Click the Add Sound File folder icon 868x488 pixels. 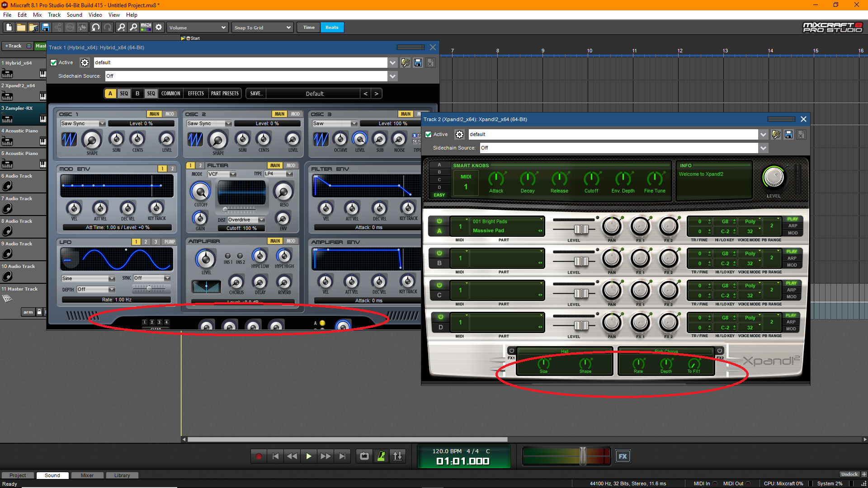pyautogui.click(x=33, y=28)
